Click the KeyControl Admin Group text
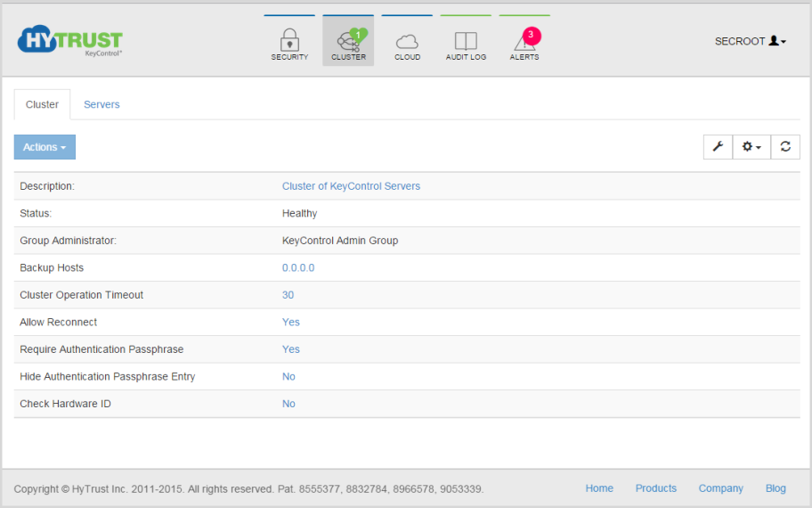The height and width of the screenshot is (508, 812). [340, 241]
